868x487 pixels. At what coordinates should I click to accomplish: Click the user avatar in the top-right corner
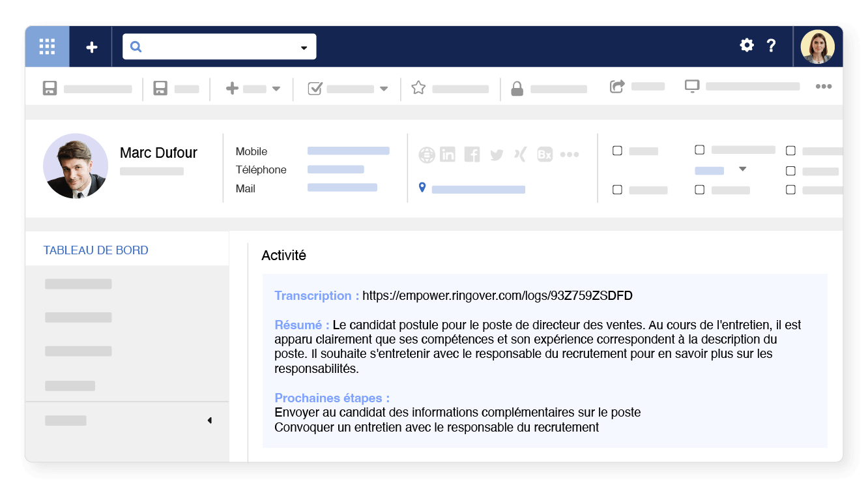818,46
